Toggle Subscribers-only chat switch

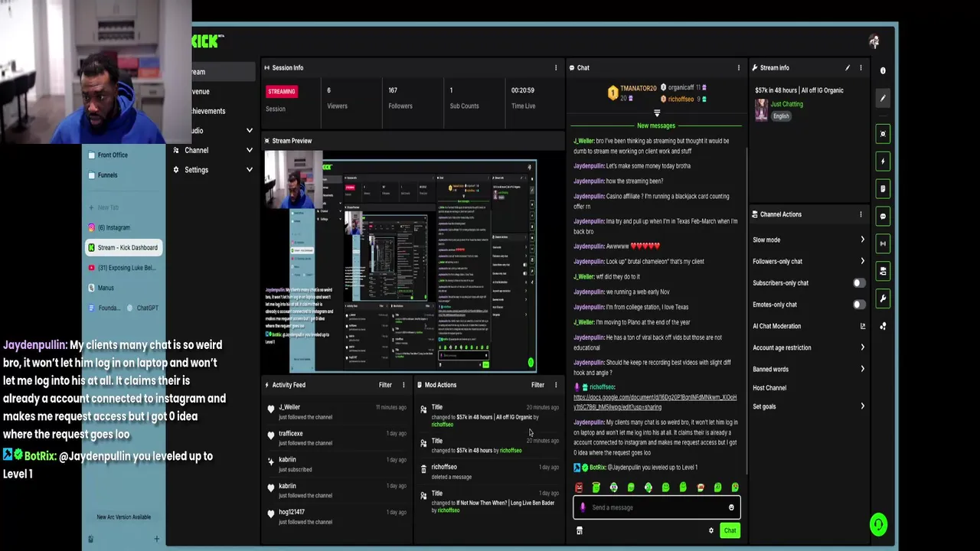coord(860,283)
